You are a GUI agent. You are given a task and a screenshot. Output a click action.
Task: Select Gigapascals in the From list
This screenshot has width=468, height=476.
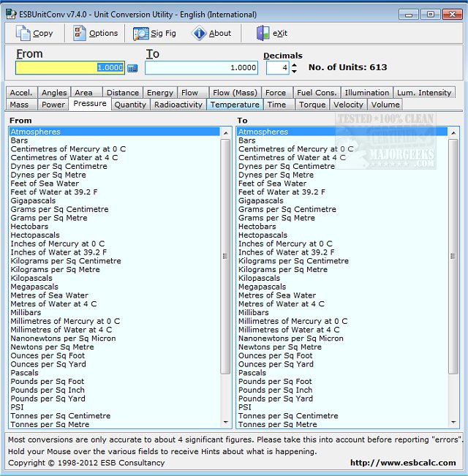tap(114, 200)
